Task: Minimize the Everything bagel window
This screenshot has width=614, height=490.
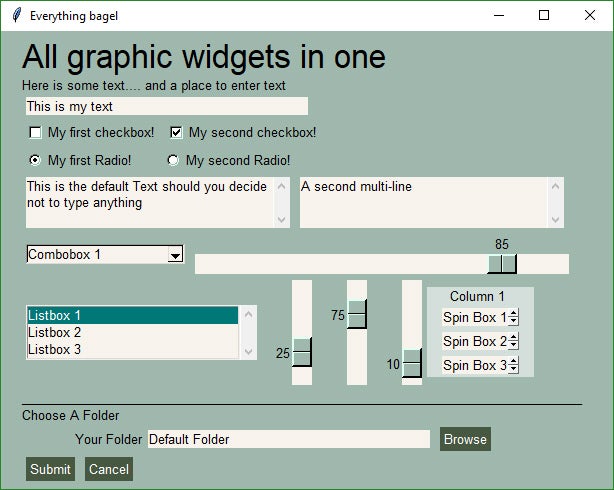Action: click(499, 15)
